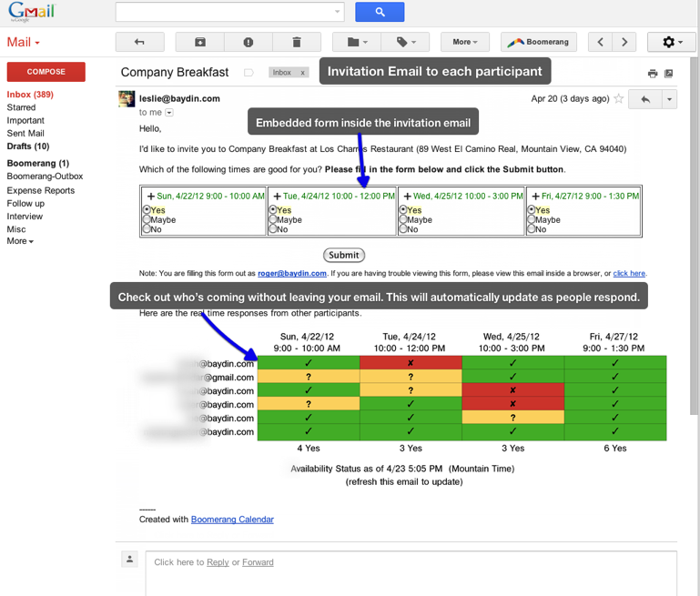Open Drafts (10) folder

point(28,146)
